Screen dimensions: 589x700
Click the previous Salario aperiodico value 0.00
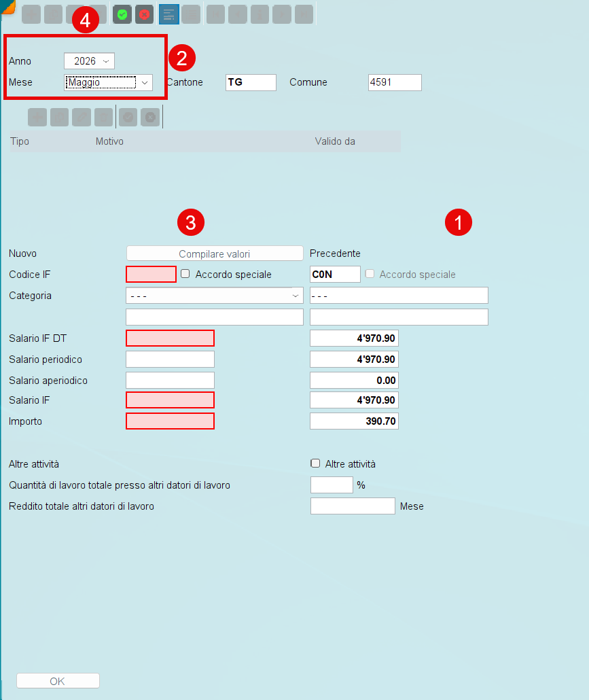(x=355, y=381)
